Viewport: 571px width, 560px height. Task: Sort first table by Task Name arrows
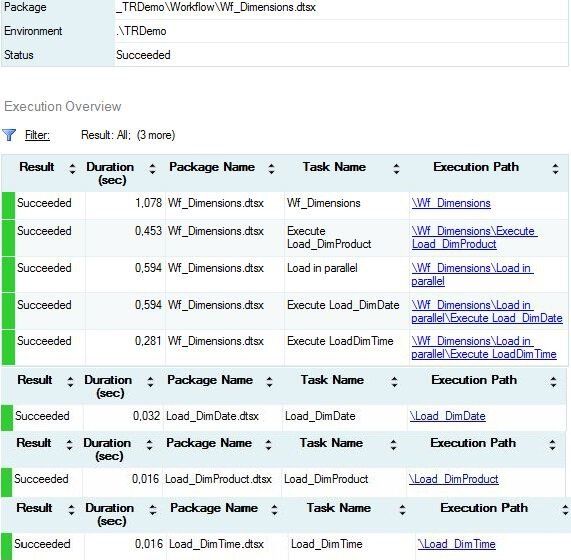(396, 169)
